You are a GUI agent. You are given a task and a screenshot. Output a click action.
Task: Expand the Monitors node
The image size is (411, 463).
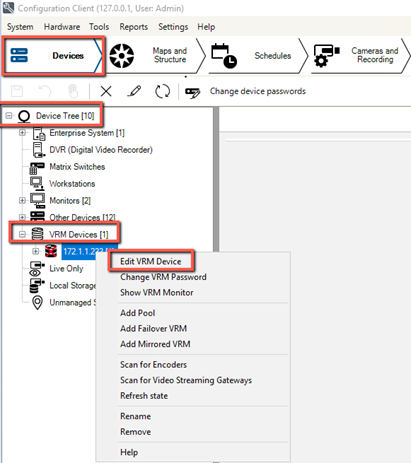[22, 200]
